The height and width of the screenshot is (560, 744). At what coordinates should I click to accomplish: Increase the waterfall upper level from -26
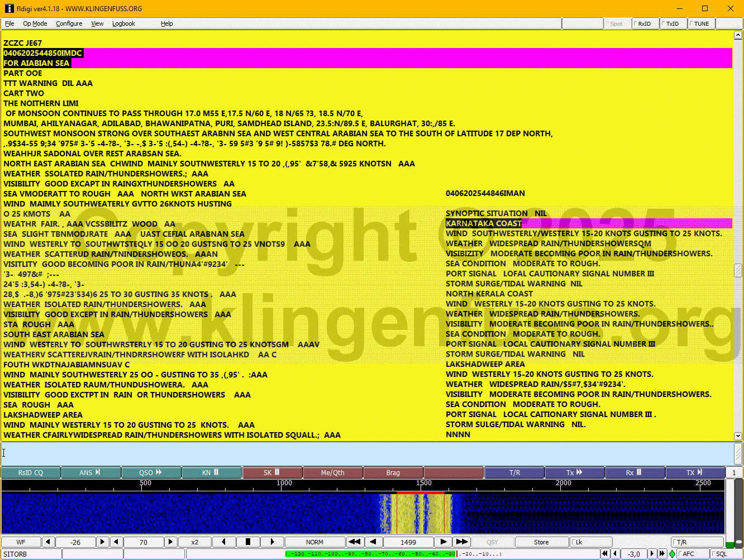102,542
